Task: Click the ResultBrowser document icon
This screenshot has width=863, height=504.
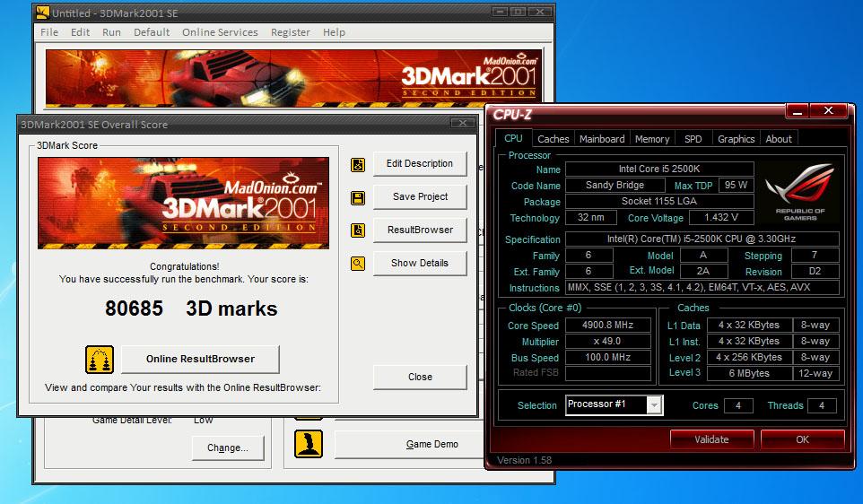Action: click(358, 230)
